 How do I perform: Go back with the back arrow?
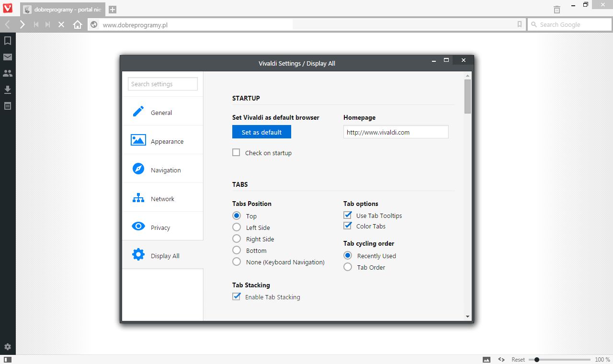tap(7, 24)
